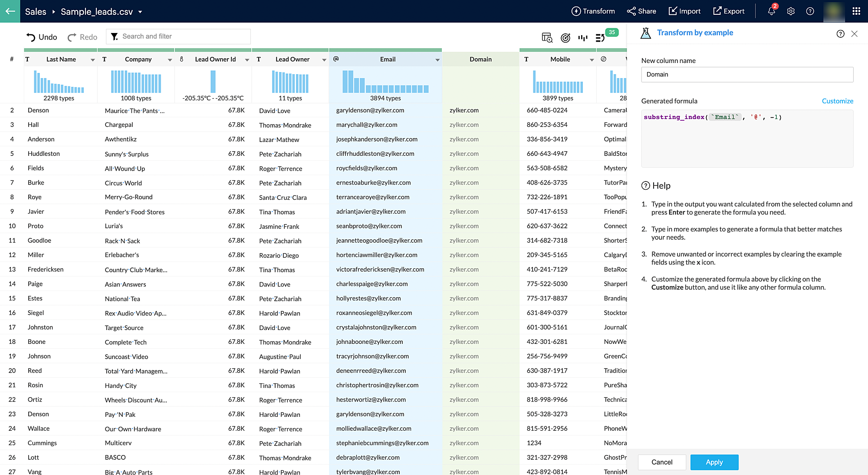This screenshot has width=868, height=475.
Task: Open the Last Name column dropdown
Action: [x=92, y=60]
